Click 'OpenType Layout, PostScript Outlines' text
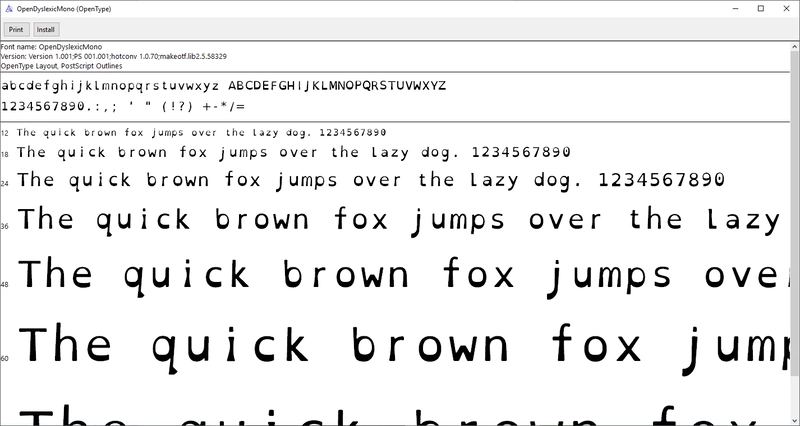800x426 pixels. coord(61,66)
